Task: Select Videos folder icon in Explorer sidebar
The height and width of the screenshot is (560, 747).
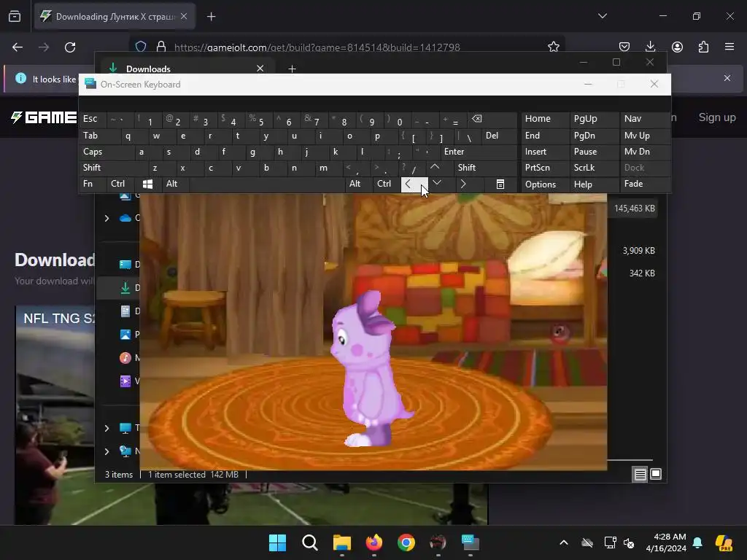Action: [125, 381]
